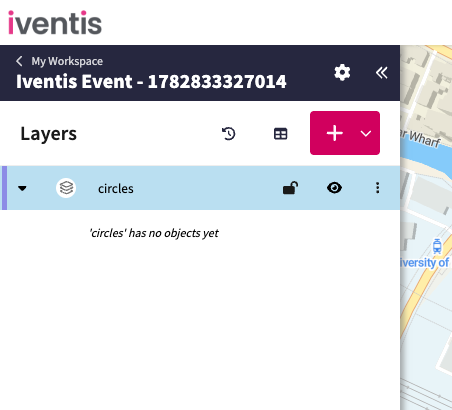
Task: Click the tram stop icon on map
Action: click(x=437, y=246)
